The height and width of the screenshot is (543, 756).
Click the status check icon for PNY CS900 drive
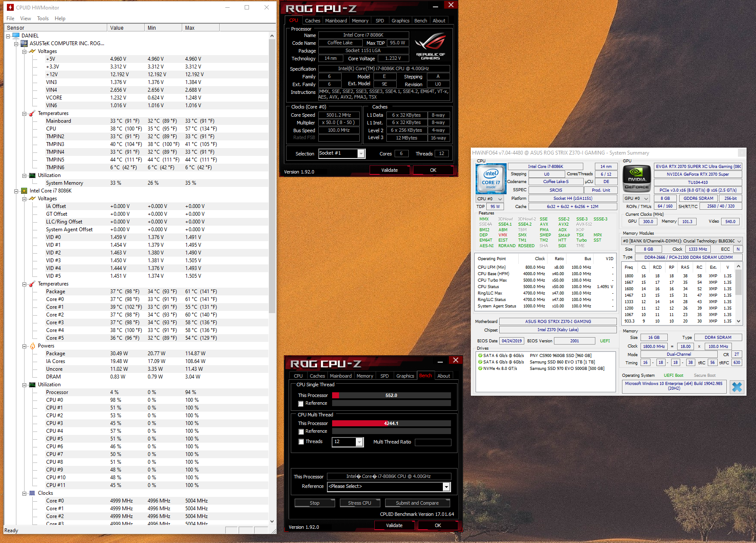point(480,356)
